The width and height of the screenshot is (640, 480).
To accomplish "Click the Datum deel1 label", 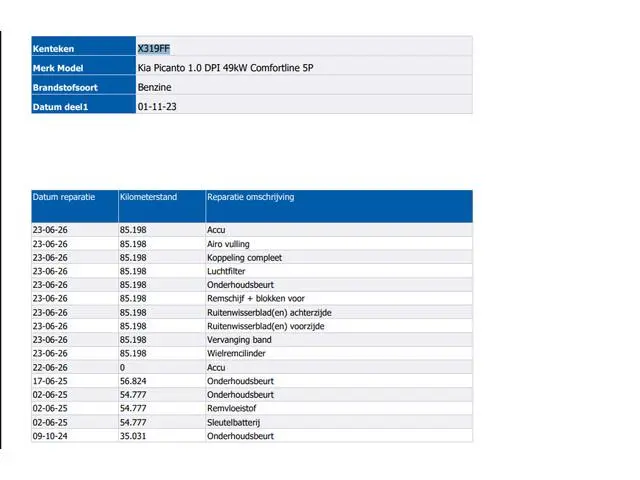I will [60, 107].
